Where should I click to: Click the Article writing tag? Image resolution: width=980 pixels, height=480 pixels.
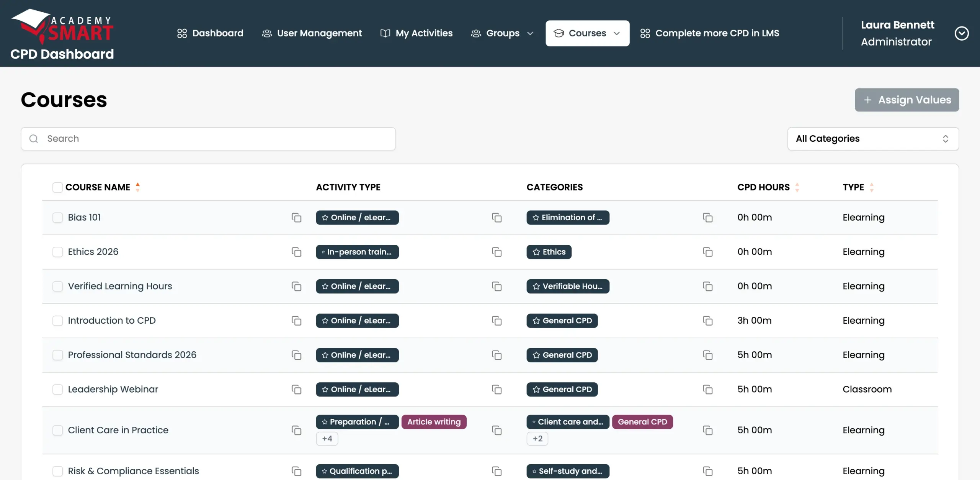pos(434,422)
